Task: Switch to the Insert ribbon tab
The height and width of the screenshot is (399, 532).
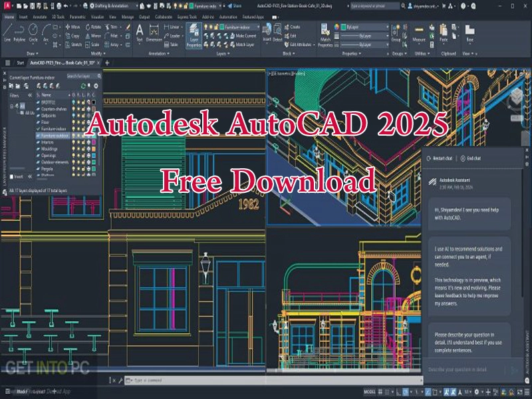Action: tap(23, 17)
